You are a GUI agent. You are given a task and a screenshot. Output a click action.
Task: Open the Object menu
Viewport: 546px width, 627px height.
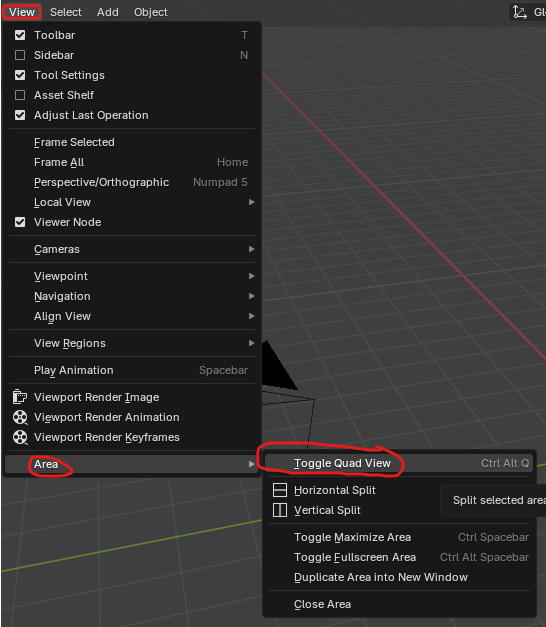150,12
